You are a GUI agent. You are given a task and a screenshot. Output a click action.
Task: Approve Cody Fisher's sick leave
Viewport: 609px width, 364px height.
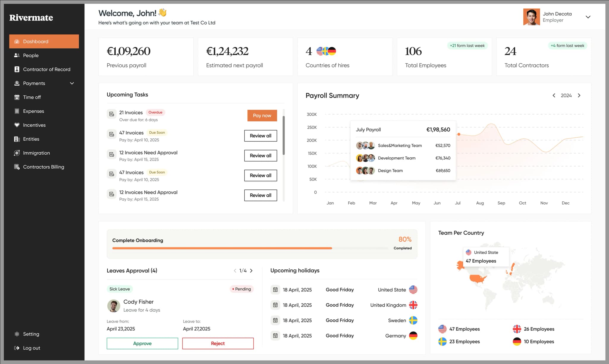(x=142, y=343)
